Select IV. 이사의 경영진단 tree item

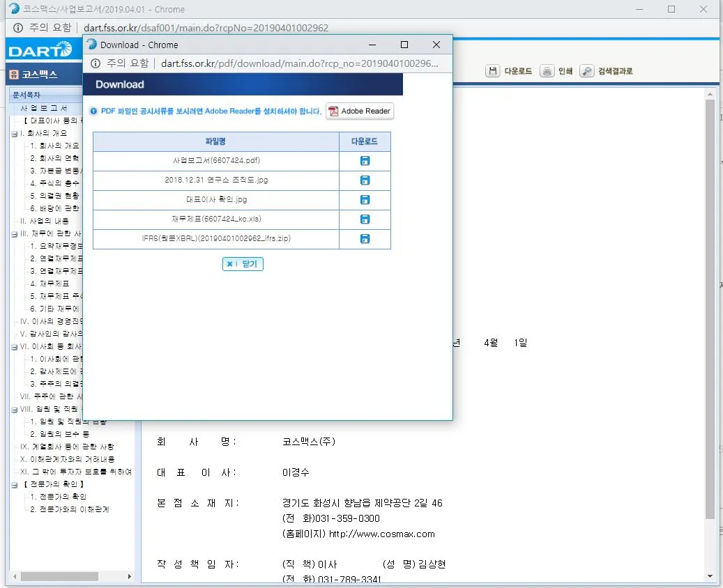pos(51,321)
